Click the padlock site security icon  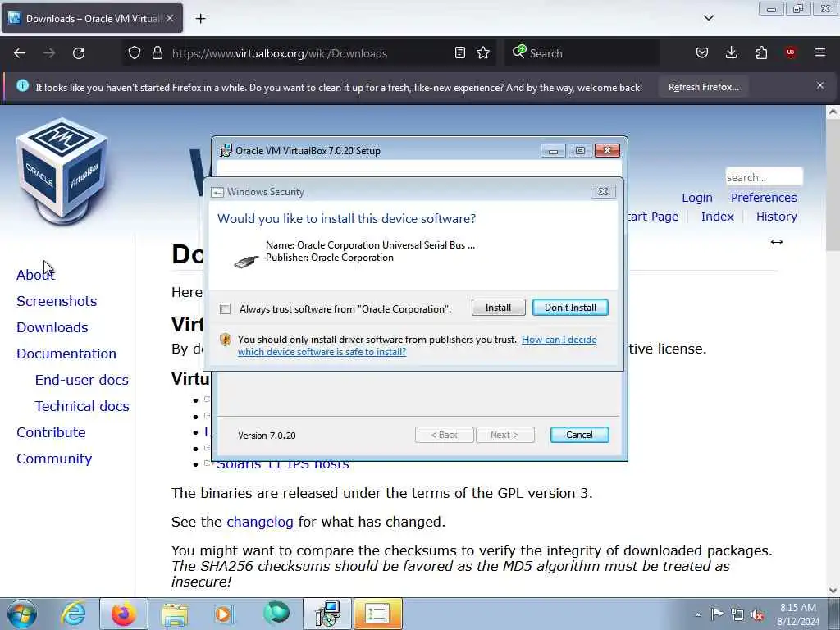157,52
